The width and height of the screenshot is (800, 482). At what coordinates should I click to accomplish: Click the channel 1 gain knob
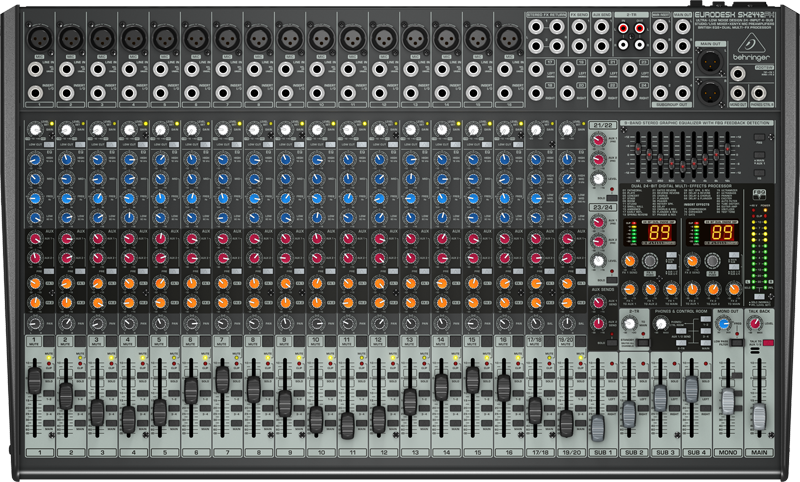pos(37,130)
